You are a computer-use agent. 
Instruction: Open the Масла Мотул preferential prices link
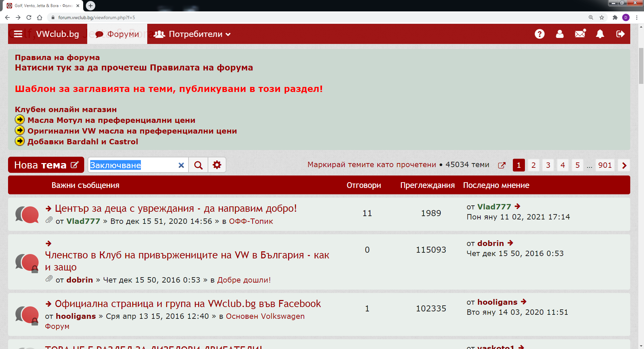pos(111,120)
